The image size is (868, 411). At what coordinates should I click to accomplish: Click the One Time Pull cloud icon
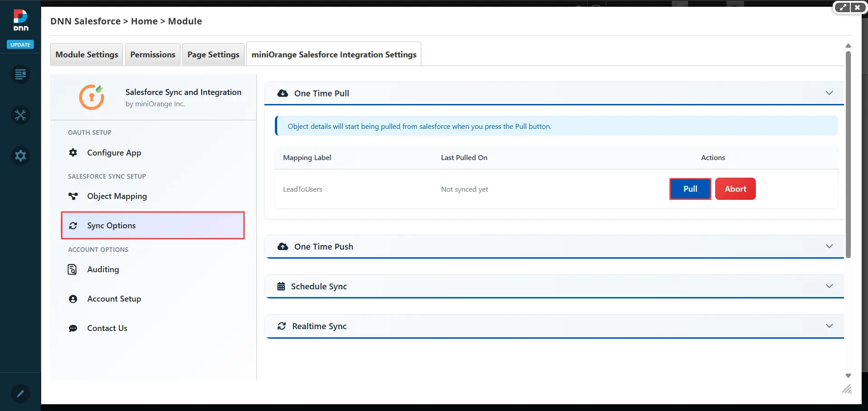coord(283,93)
